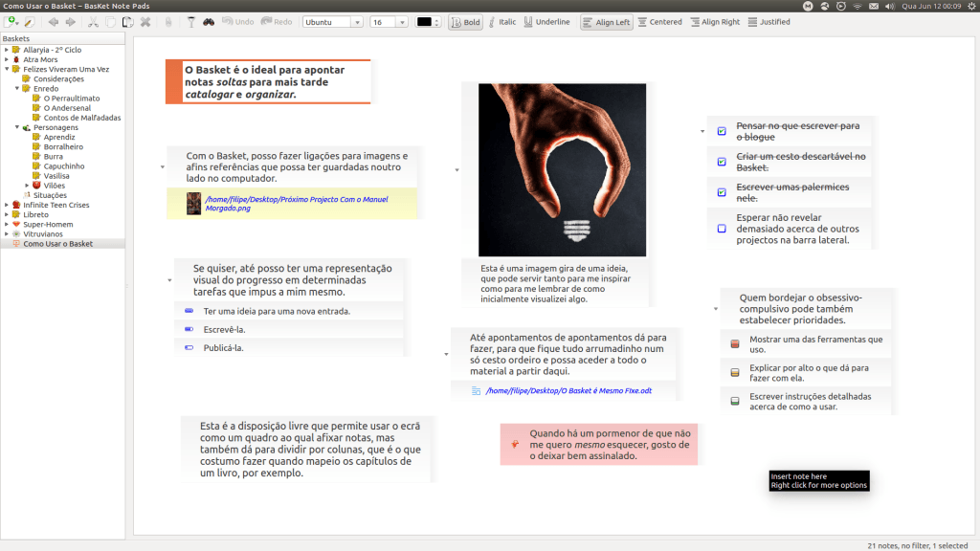Go to previous basket with back arrow

[54, 22]
